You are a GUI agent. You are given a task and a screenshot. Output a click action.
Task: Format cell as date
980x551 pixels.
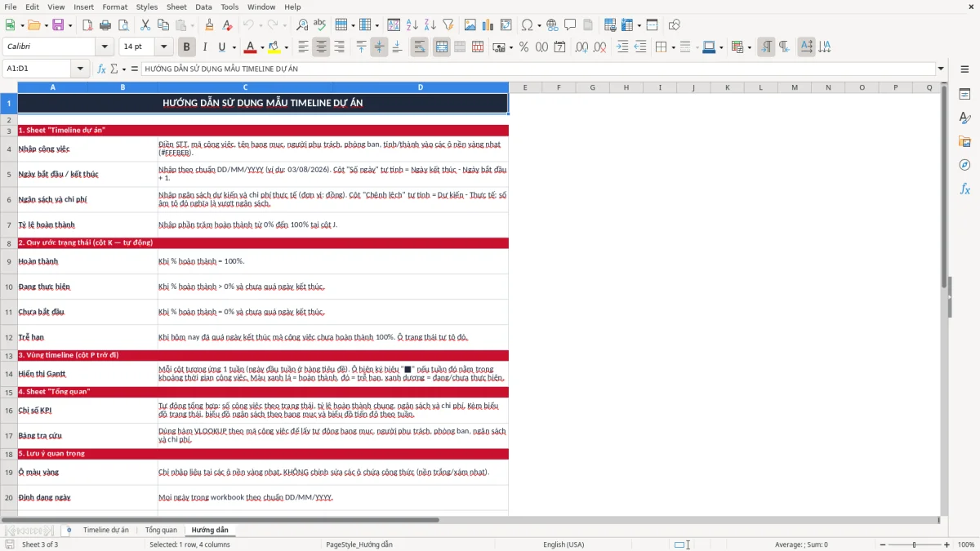tap(559, 47)
